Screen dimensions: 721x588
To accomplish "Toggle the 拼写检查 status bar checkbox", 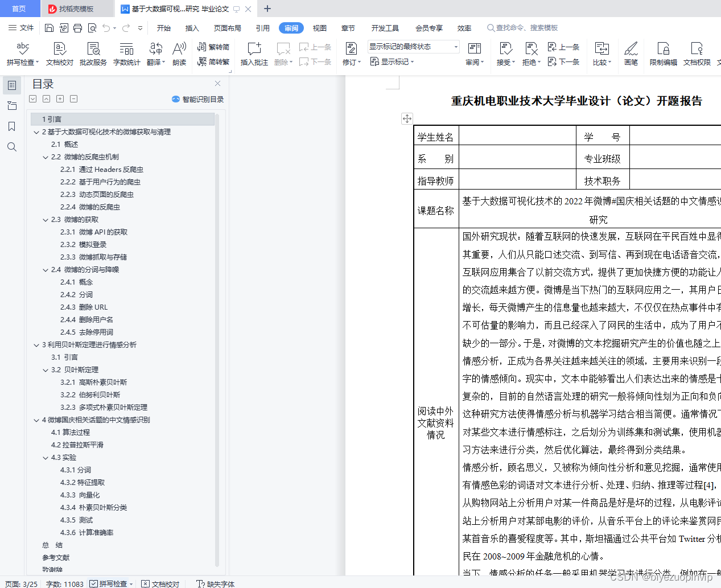I will pyautogui.click(x=93, y=583).
